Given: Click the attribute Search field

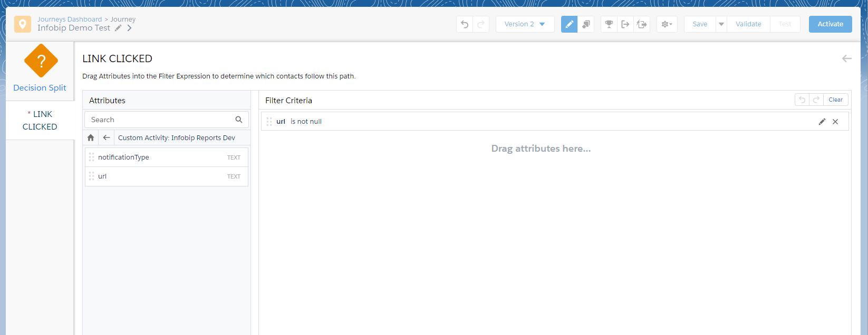Looking at the screenshot, I should (x=167, y=120).
